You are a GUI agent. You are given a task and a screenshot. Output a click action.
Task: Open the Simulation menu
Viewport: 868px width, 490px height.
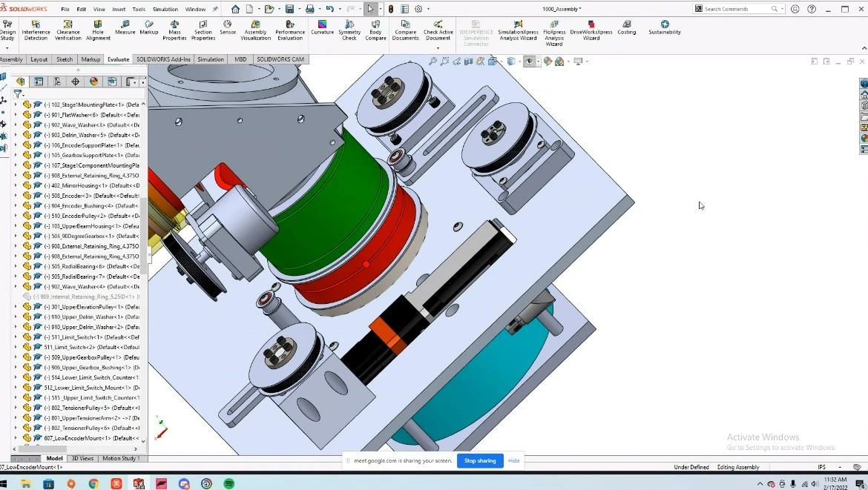[x=165, y=9]
